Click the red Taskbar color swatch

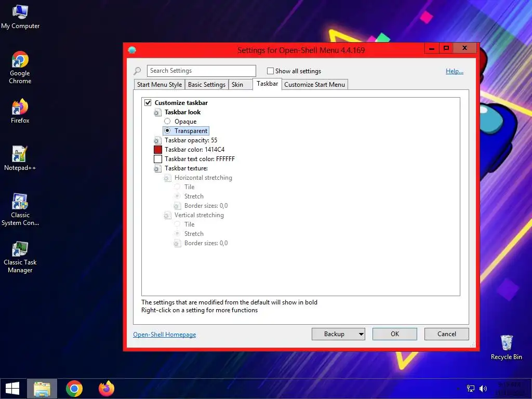click(x=158, y=150)
